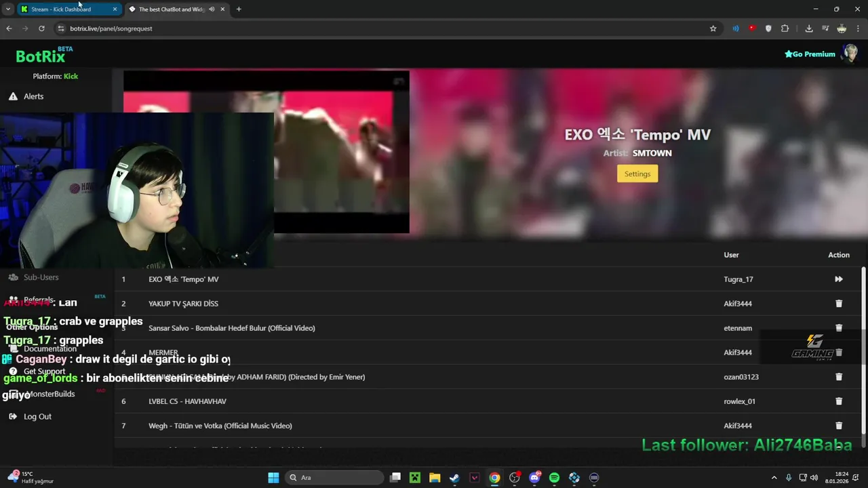Click the etennam user name
Image resolution: width=868 pixels, height=488 pixels.
point(738,328)
